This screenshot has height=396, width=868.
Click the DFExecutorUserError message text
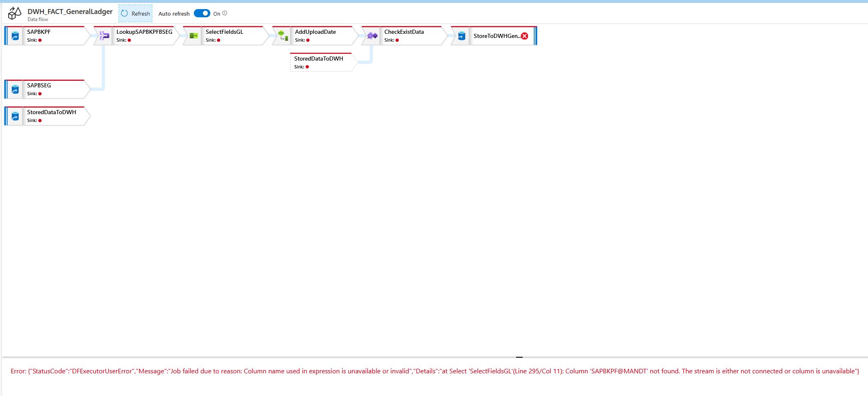(435, 371)
